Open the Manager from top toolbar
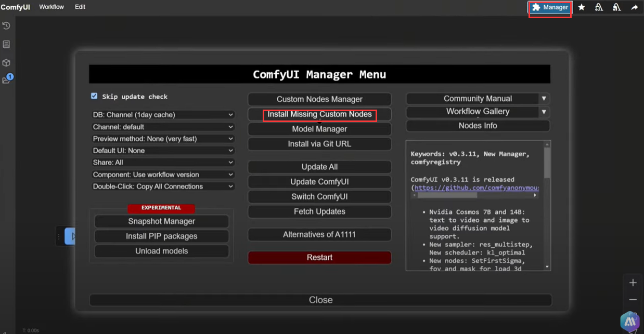Viewport: 644px width, 334px height. 550,7
